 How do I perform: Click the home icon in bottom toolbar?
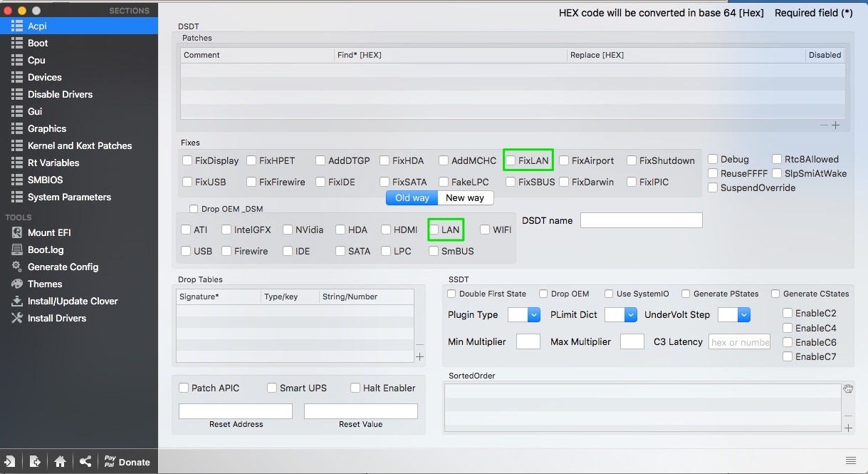60,462
